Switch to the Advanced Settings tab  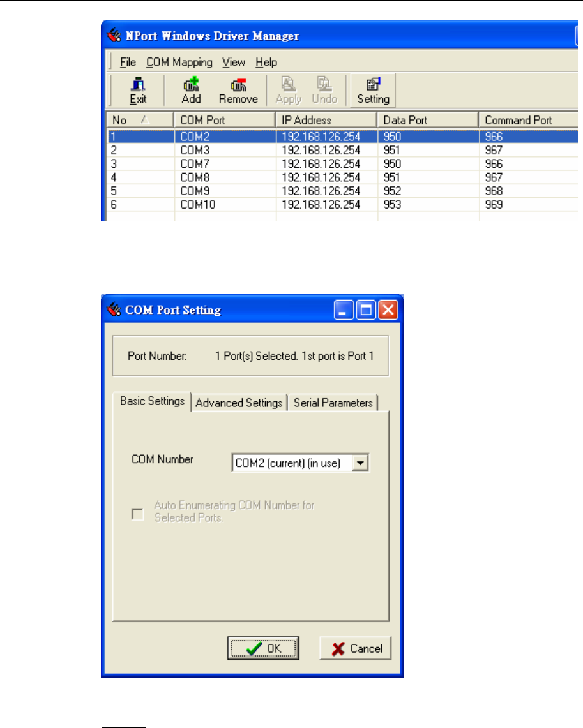239,403
